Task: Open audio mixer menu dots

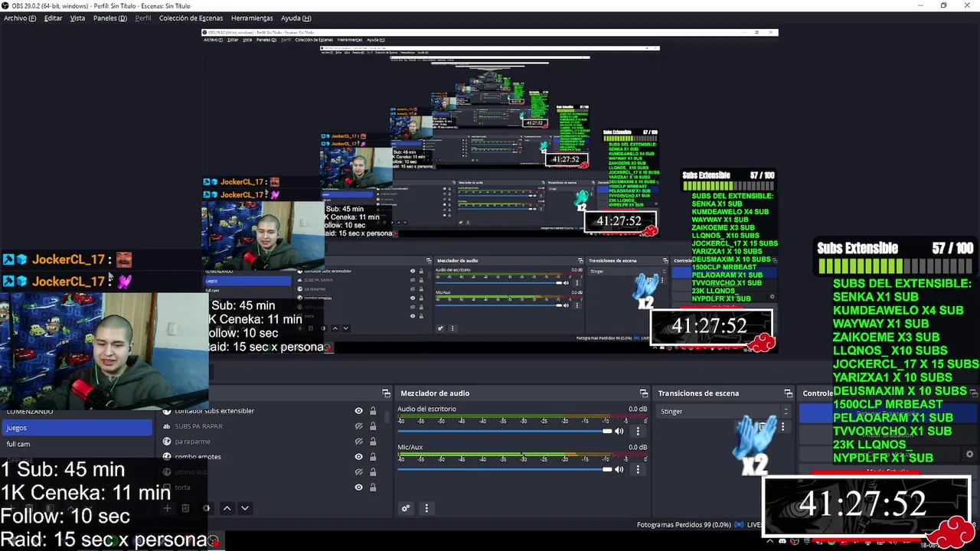Action: (x=426, y=508)
